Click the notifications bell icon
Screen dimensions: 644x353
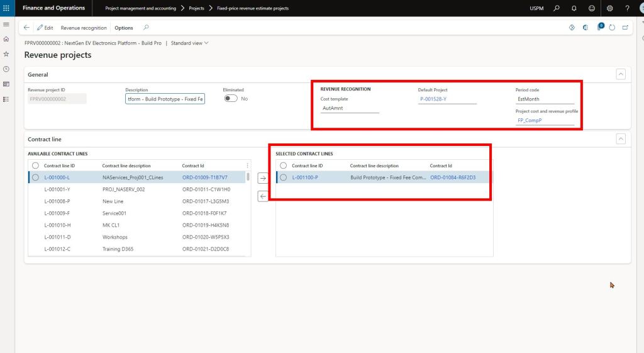click(x=574, y=8)
